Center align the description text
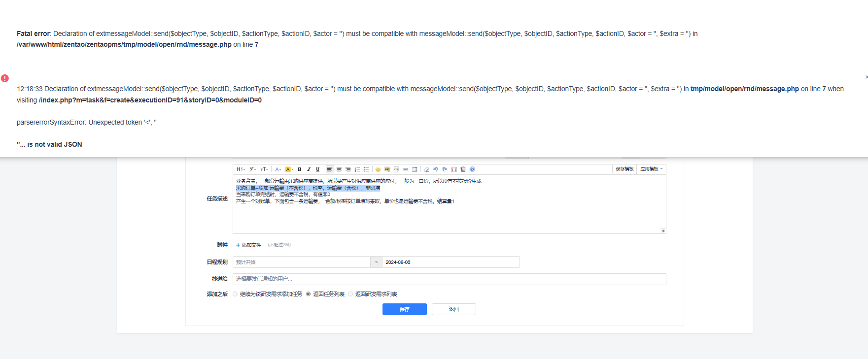868x359 pixels. [x=339, y=169]
